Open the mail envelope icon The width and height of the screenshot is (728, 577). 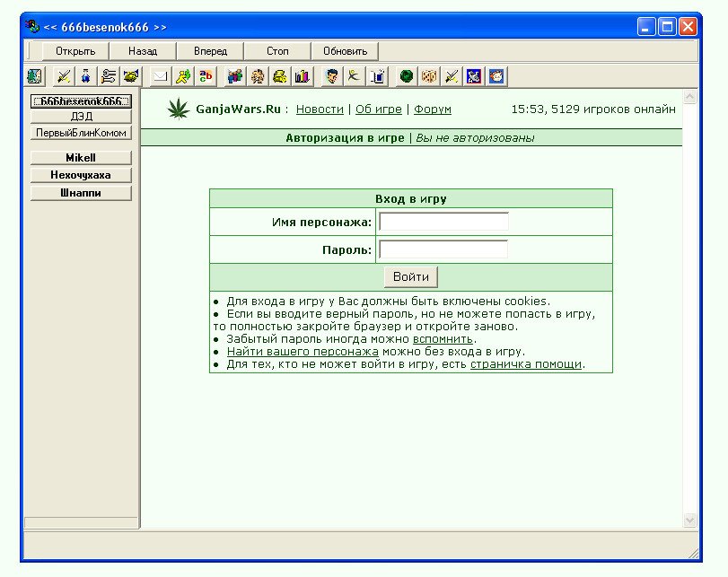pos(161,76)
